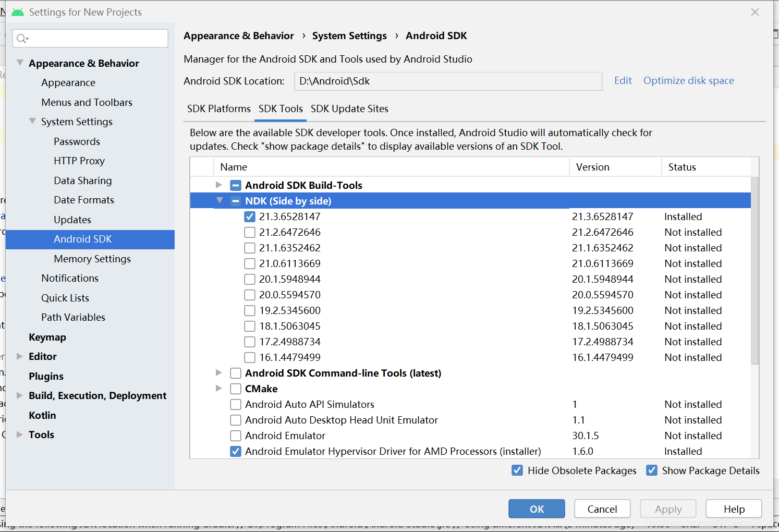Open Path Variables settings
The width and height of the screenshot is (779, 532).
[x=74, y=317]
